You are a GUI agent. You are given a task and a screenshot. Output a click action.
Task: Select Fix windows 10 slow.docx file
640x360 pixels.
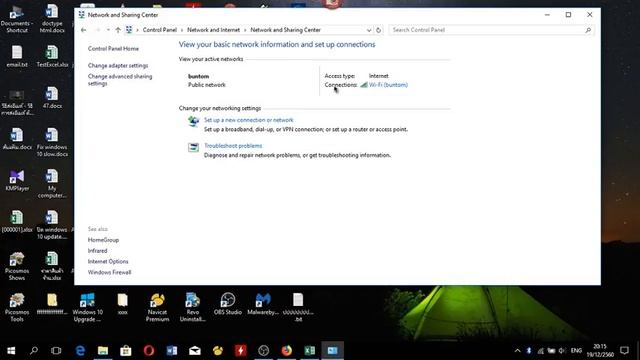coord(52,142)
